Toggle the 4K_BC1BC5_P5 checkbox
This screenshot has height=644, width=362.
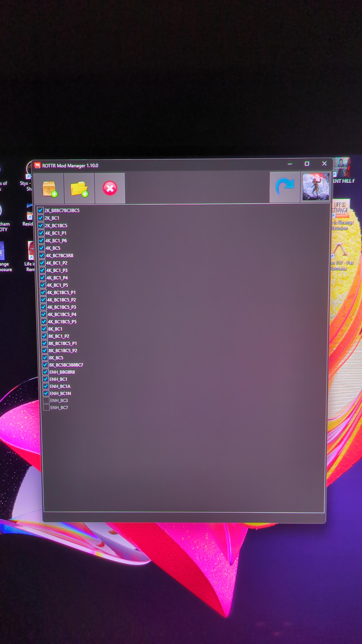click(44, 321)
